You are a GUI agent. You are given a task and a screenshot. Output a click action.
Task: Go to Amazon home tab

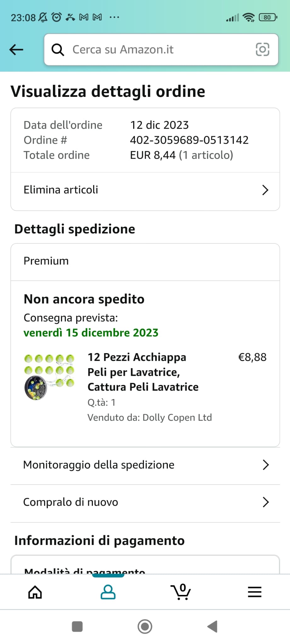[x=35, y=592]
